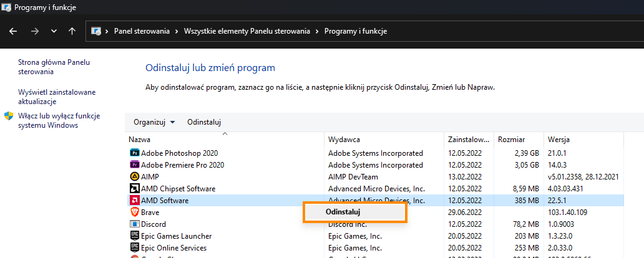
Task: Click the 29.06.2022 install date cell
Action: (465, 213)
